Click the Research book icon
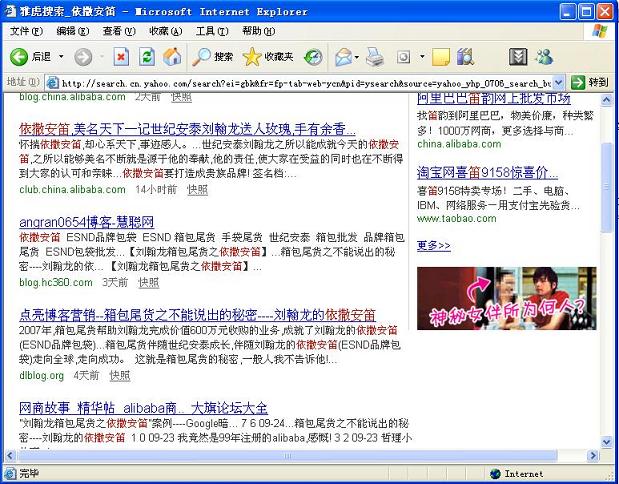The width and height of the screenshot is (619, 484). point(465,57)
